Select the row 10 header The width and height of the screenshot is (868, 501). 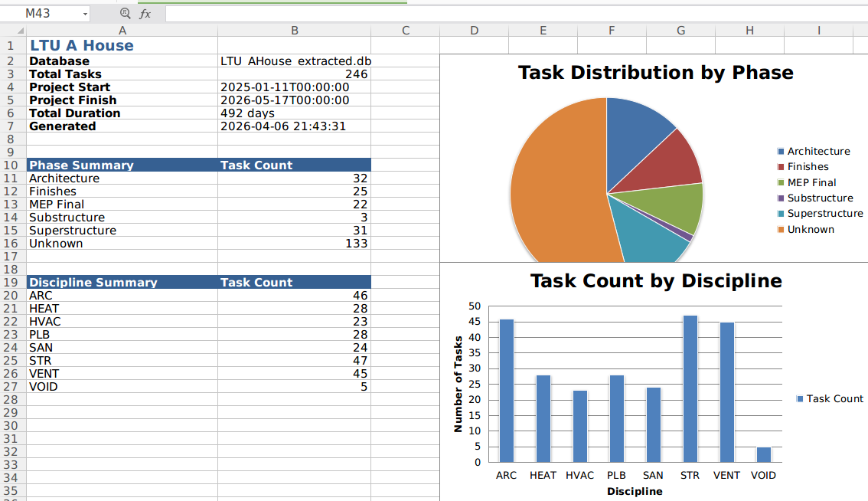(x=12, y=165)
